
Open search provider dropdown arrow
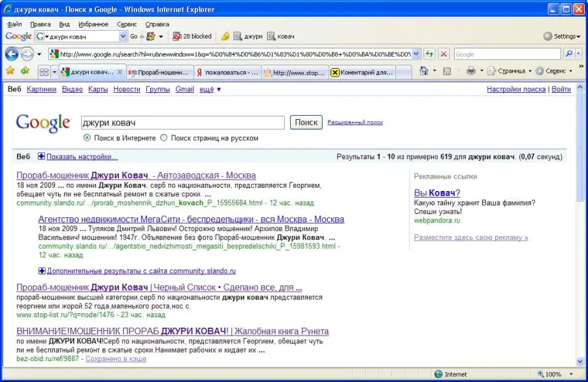(578, 54)
